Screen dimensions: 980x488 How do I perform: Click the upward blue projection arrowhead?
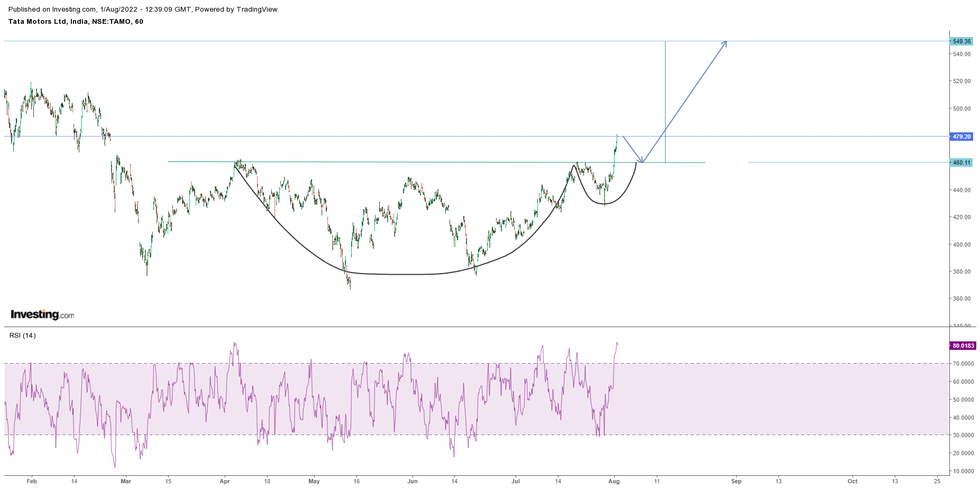coord(725,43)
